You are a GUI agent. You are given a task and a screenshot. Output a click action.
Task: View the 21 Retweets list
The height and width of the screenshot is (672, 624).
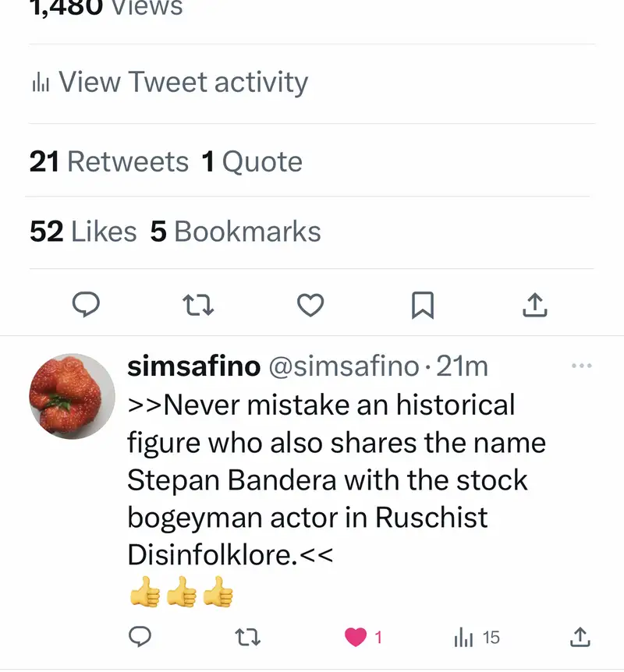click(109, 161)
